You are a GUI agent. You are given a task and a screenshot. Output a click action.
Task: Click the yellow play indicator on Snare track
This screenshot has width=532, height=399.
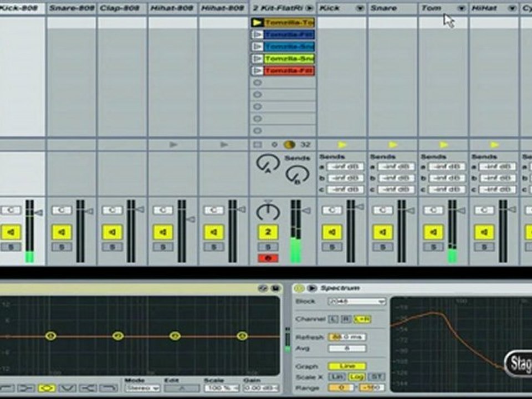pos(393,145)
